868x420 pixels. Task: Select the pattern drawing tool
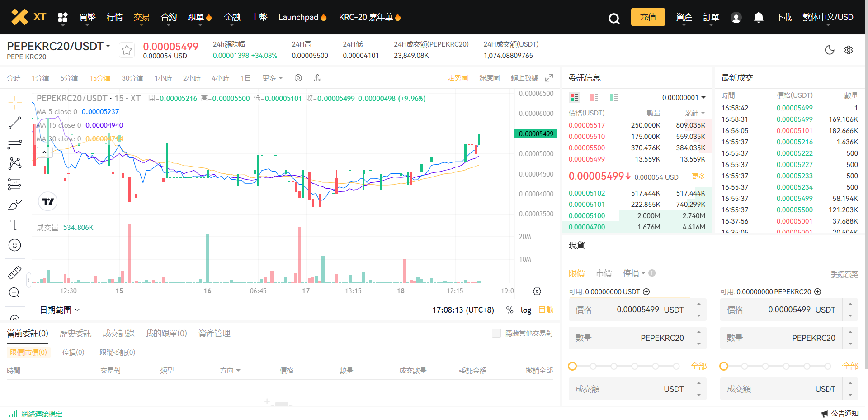(x=15, y=163)
